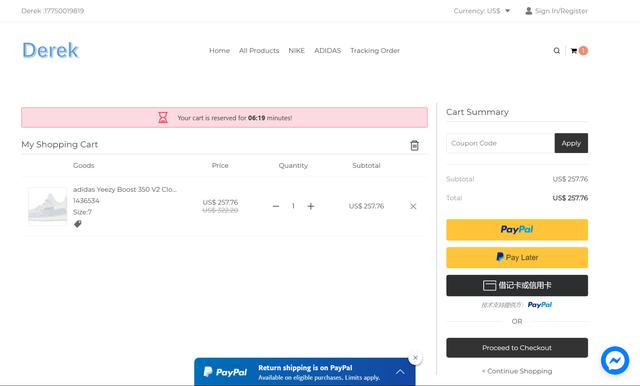Click Continue Shopping link
Viewport: 640px width, 386px height.
click(517, 371)
